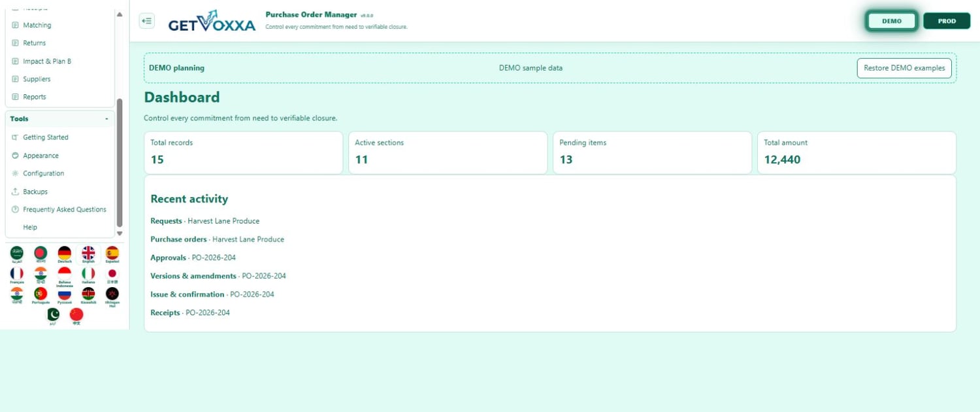Open the Total amount summary card

(x=857, y=153)
